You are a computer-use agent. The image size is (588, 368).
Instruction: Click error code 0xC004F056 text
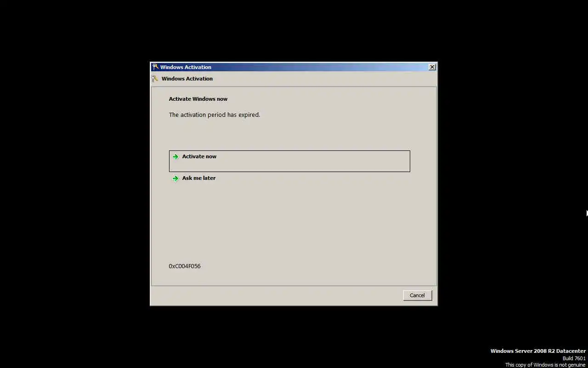pyautogui.click(x=185, y=266)
